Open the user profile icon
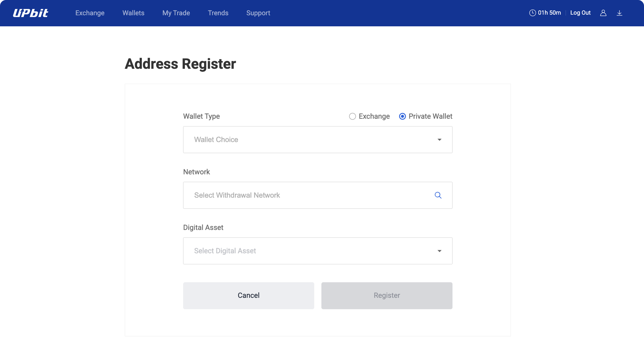The width and height of the screenshot is (644, 363). point(603,13)
